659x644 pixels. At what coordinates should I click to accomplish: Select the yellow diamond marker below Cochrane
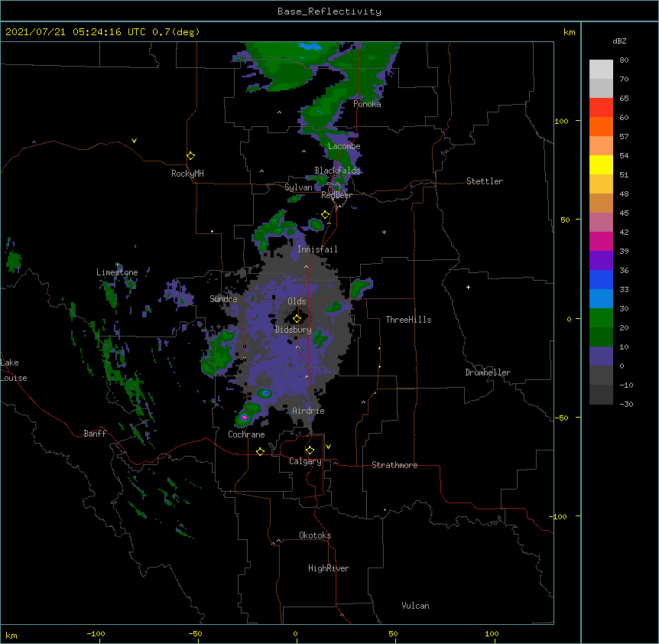(x=260, y=451)
